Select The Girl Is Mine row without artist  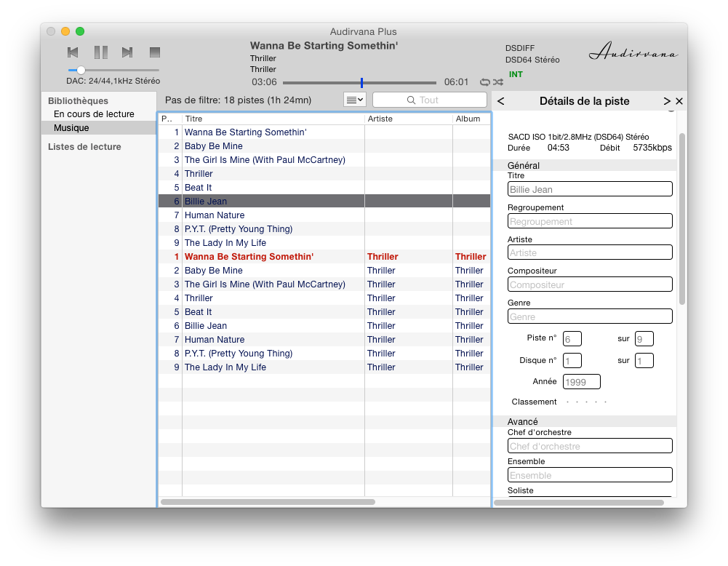[x=324, y=160]
